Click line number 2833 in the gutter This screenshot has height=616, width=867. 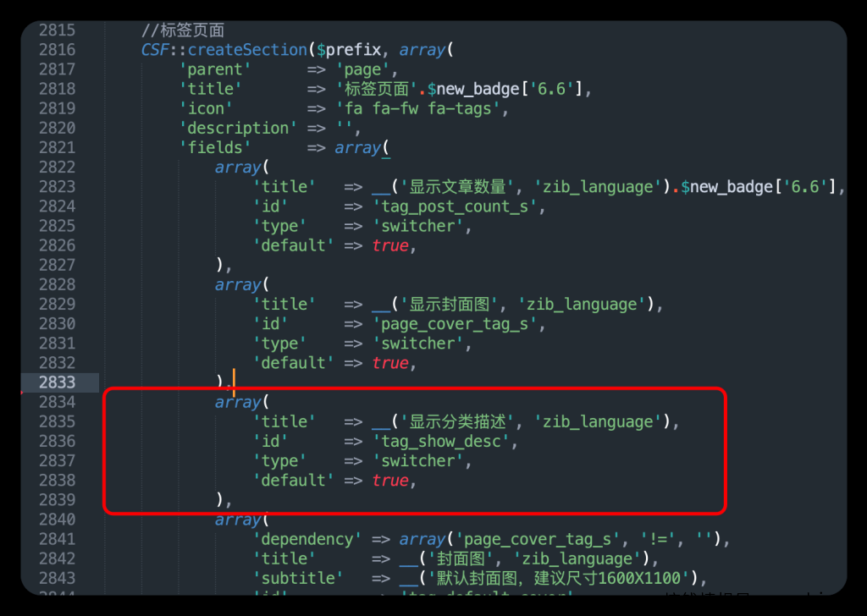(57, 382)
